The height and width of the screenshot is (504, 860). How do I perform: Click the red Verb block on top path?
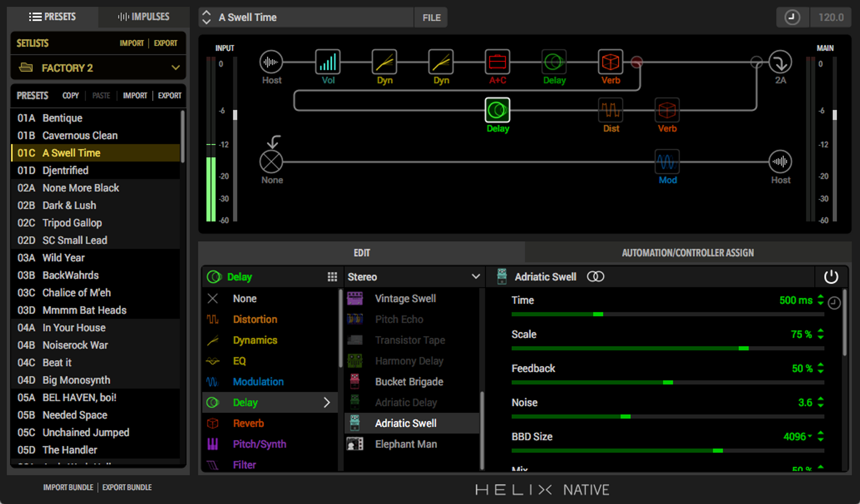(x=610, y=62)
